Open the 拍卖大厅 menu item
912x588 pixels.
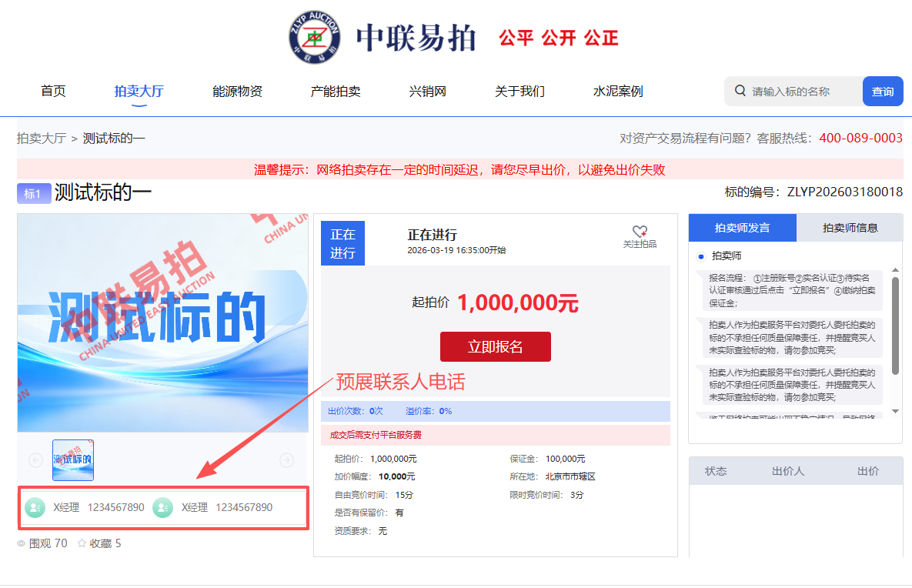point(139,92)
